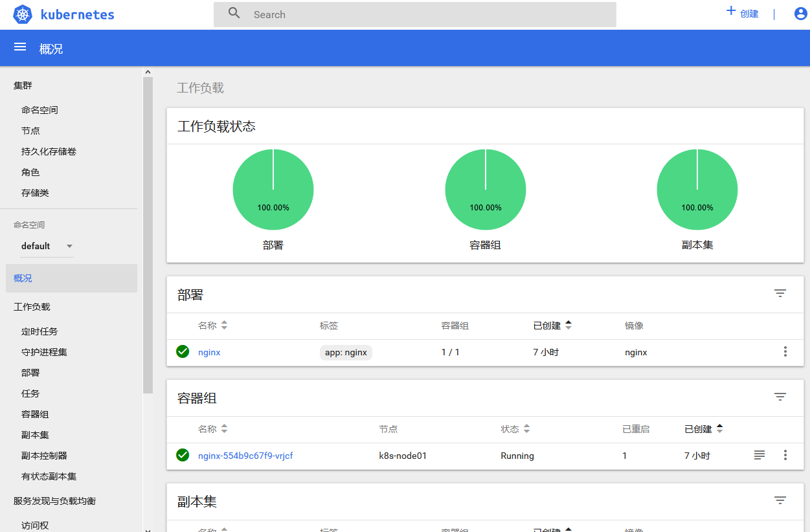Image resolution: width=810 pixels, height=532 pixels.
Task: Open the nginx-554b9c67f9-vrjcf pod link
Action: [245, 456]
